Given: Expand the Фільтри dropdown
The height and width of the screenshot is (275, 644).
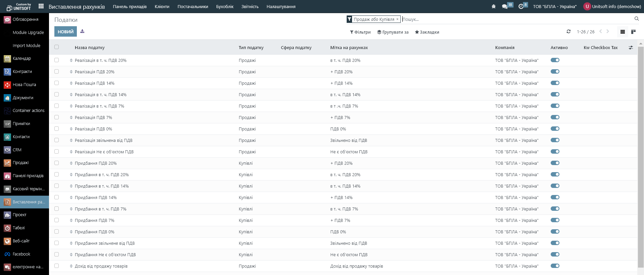Looking at the screenshot, I should pyautogui.click(x=360, y=32).
